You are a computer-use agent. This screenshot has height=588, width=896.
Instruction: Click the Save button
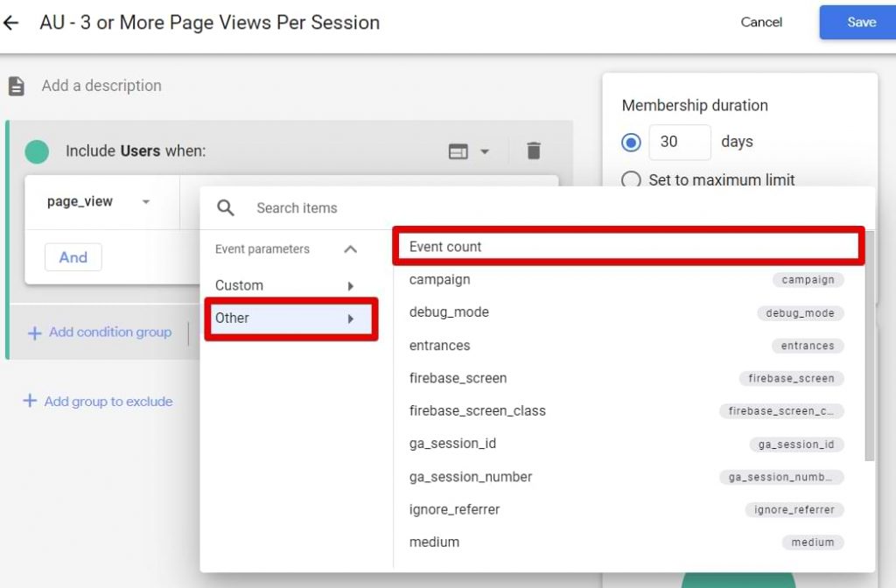[x=861, y=22]
